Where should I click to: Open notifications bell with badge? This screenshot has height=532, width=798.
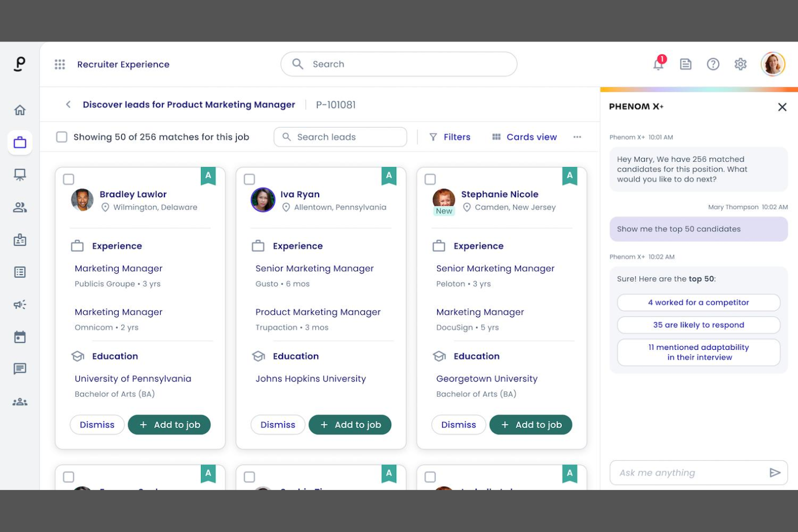[658, 64]
